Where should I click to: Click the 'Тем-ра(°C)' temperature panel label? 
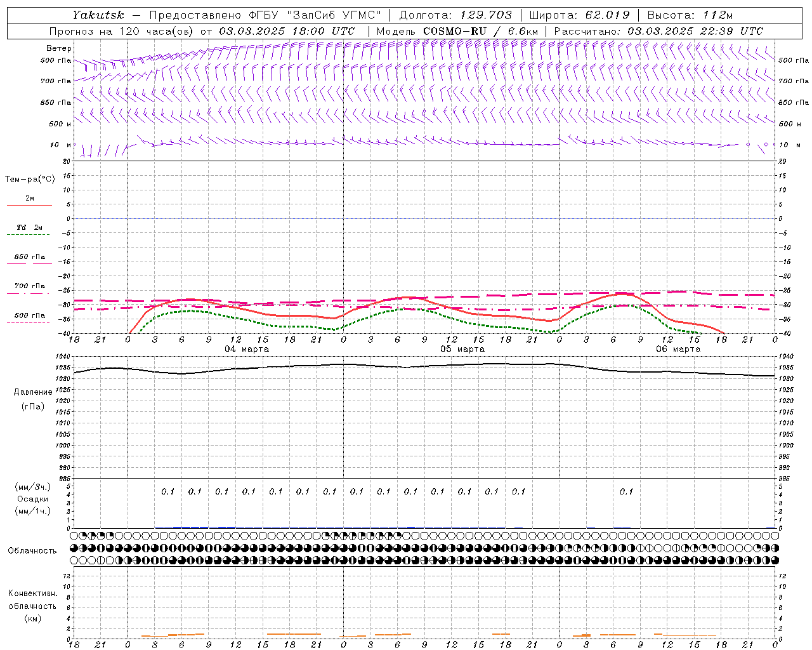click(x=30, y=179)
